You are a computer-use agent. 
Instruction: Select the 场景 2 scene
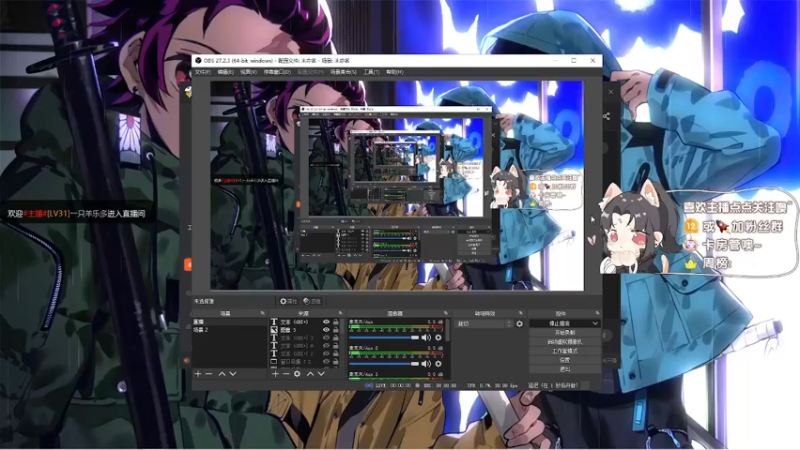coord(230,330)
